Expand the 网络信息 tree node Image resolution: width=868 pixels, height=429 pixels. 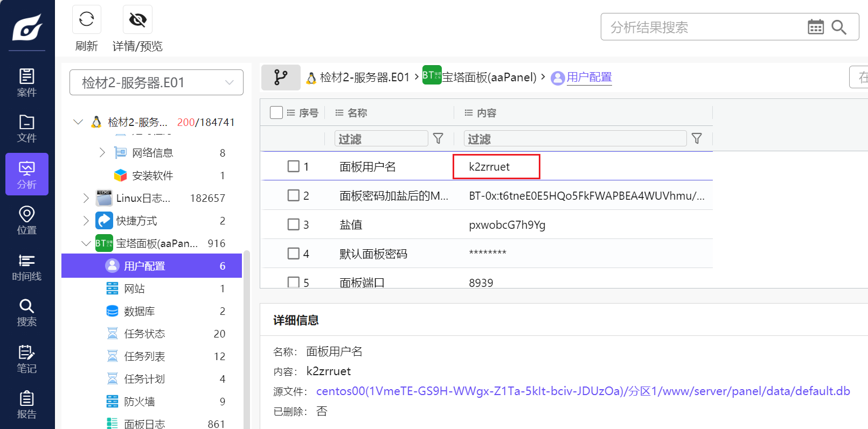point(102,153)
